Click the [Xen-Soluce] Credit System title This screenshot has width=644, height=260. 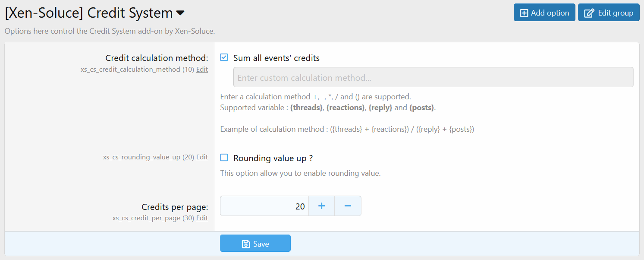click(89, 13)
